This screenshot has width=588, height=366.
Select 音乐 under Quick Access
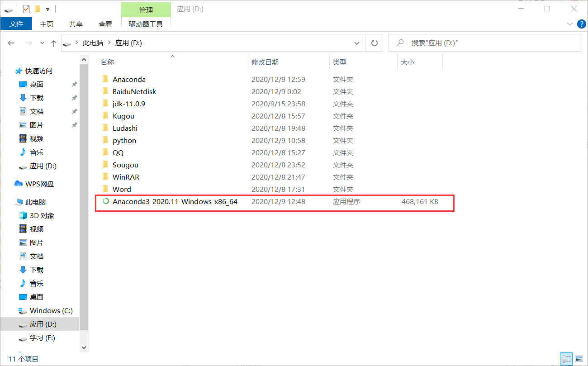click(37, 152)
